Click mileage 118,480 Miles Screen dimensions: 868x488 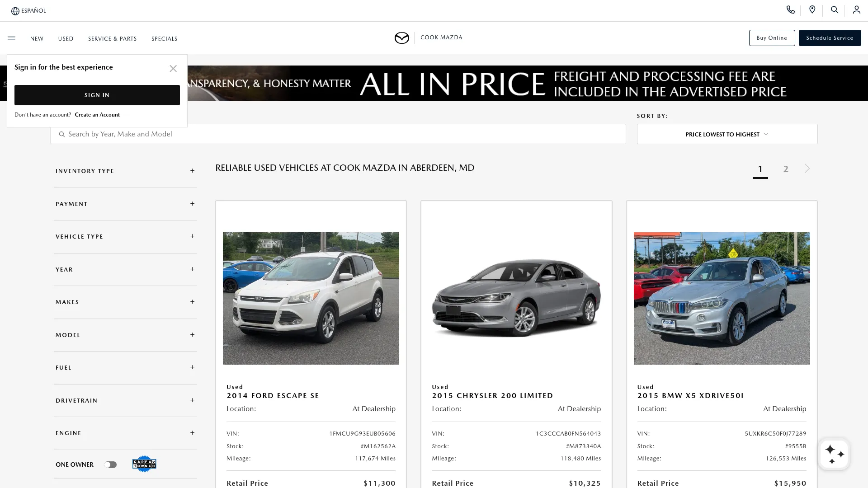coord(580,458)
